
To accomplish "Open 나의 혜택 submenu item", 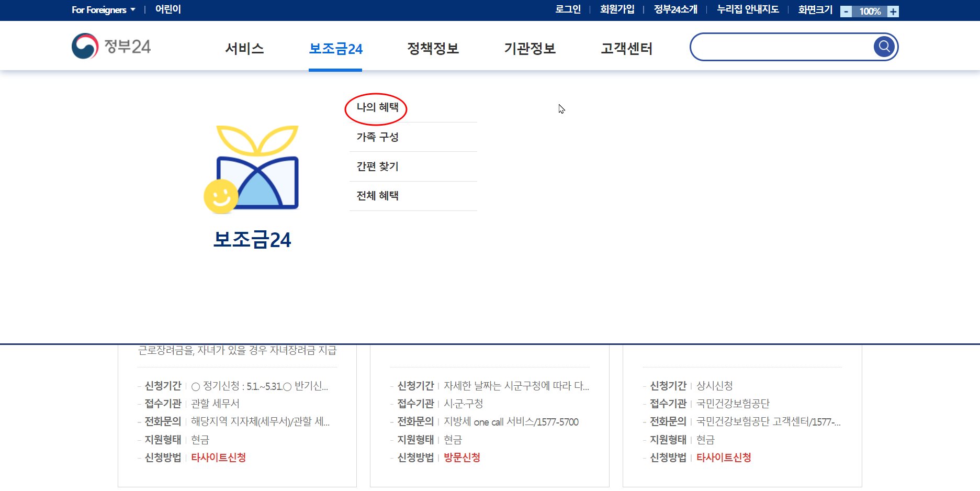I will pos(377,107).
